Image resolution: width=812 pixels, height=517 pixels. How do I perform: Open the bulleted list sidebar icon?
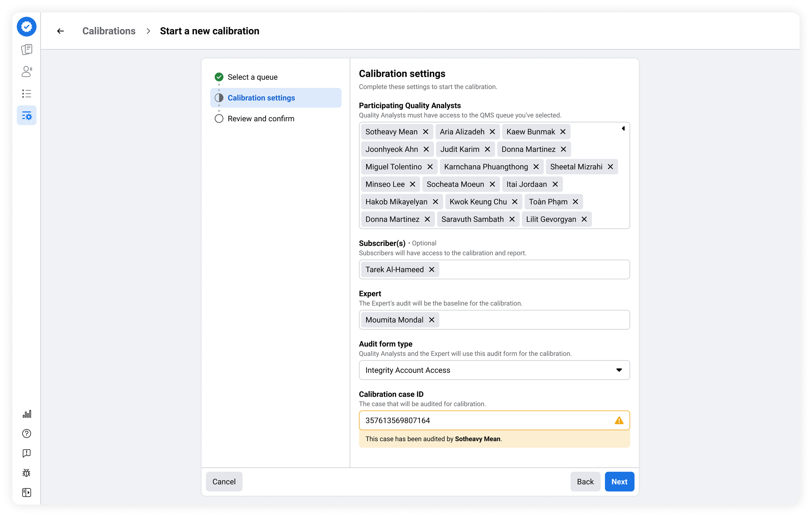[x=27, y=94]
